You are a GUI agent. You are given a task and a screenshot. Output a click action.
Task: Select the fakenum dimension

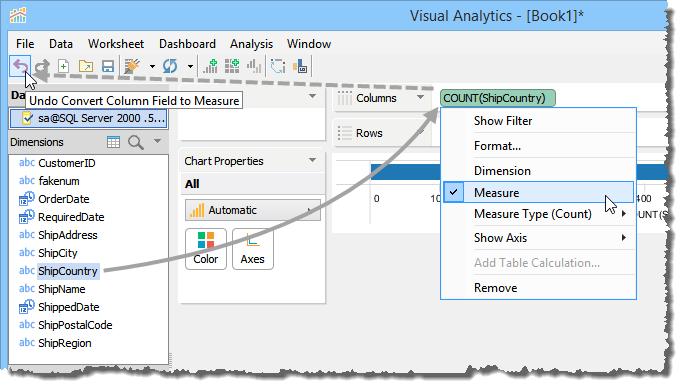pos(59,181)
